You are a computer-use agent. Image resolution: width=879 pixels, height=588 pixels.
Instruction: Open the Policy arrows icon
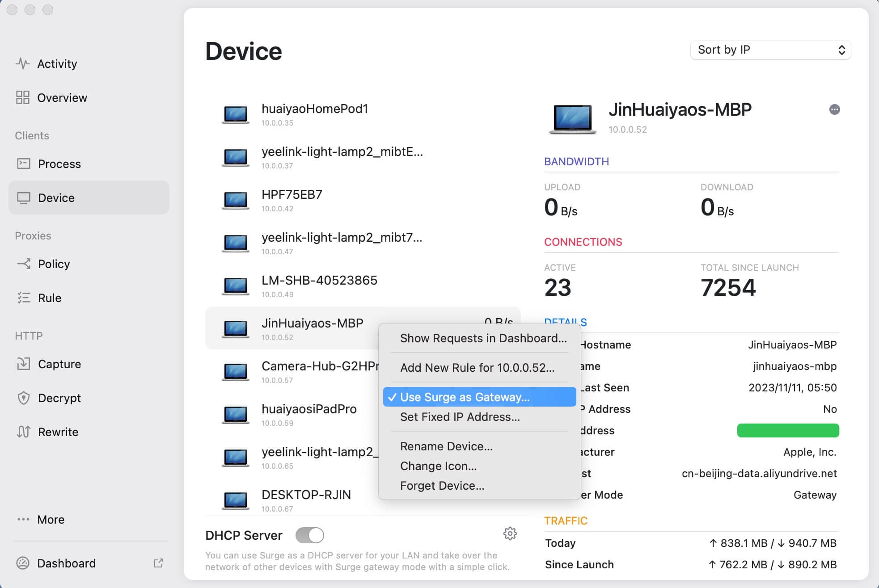click(23, 264)
